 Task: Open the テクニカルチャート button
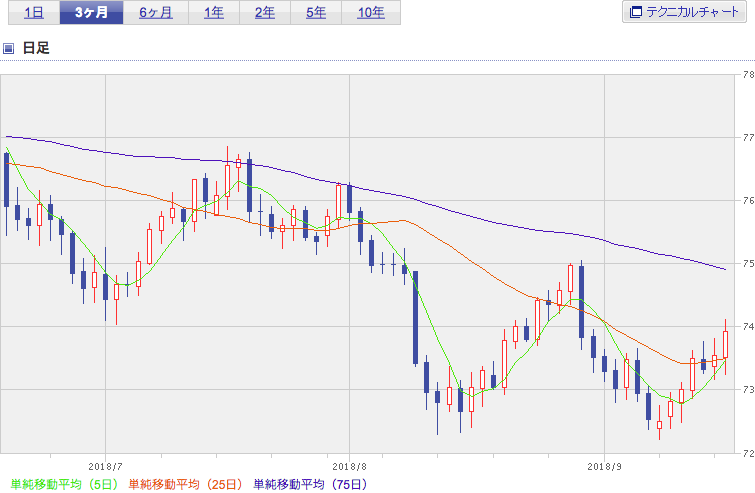coord(684,12)
